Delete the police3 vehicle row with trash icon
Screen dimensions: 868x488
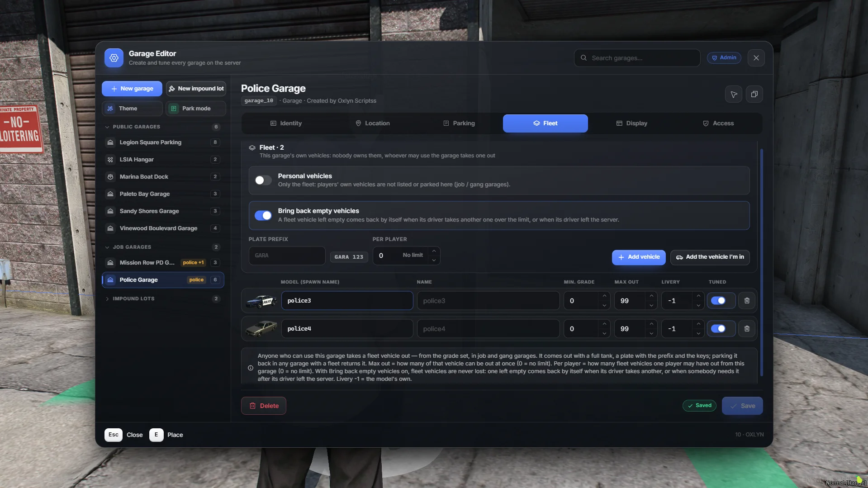(747, 301)
